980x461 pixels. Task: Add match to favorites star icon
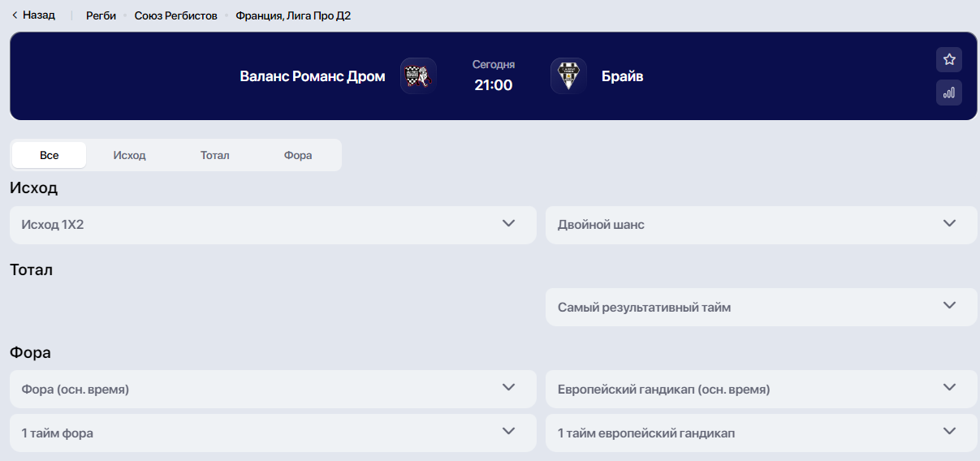(949, 59)
